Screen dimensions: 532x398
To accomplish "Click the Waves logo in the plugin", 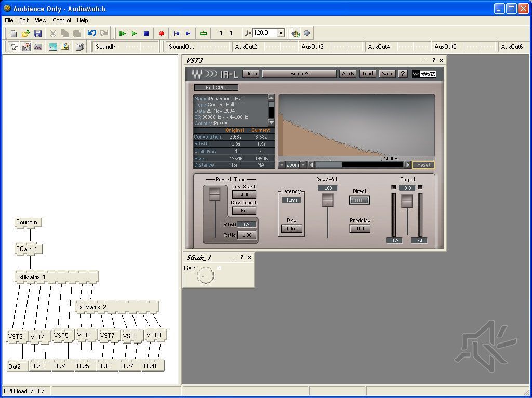I will (424, 74).
